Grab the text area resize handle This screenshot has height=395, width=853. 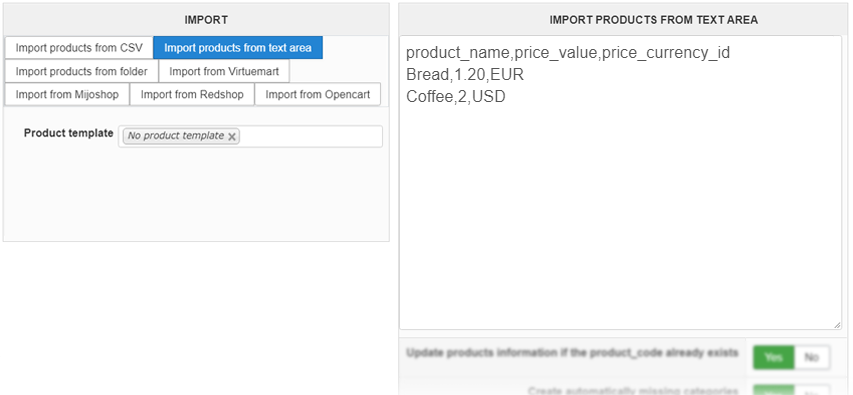pyautogui.click(x=837, y=325)
